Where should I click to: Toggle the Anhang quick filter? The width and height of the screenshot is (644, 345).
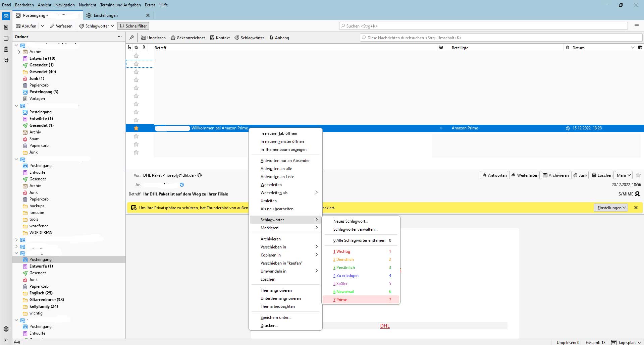[279, 38]
